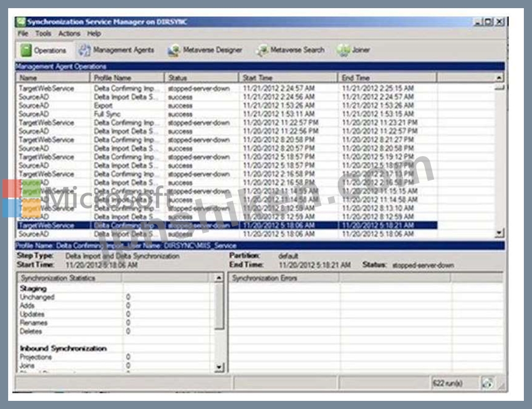
Task: Click the operations list scroll-down arrow
Action: (x=499, y=233)
